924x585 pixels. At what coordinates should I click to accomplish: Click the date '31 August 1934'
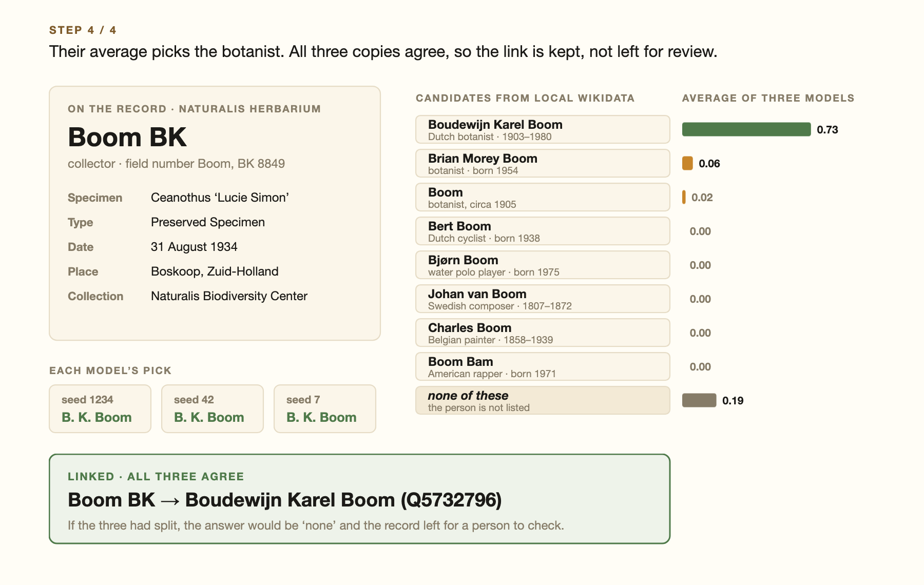194,247
